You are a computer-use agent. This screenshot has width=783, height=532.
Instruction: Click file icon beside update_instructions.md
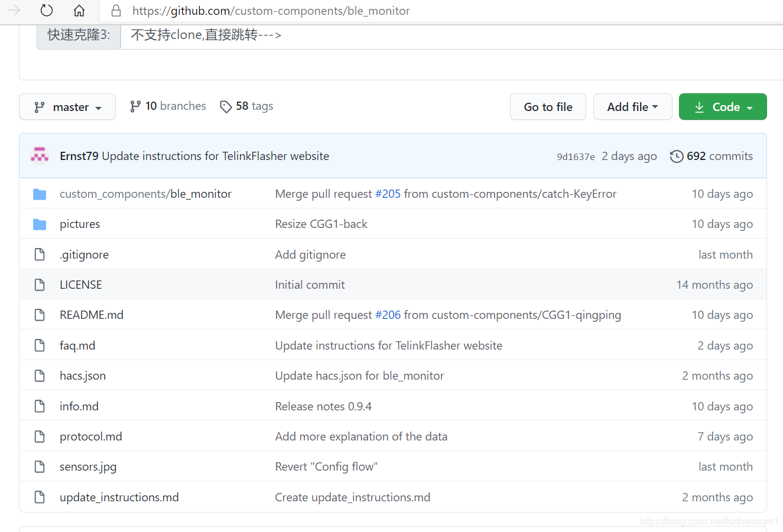pos(40,497)
